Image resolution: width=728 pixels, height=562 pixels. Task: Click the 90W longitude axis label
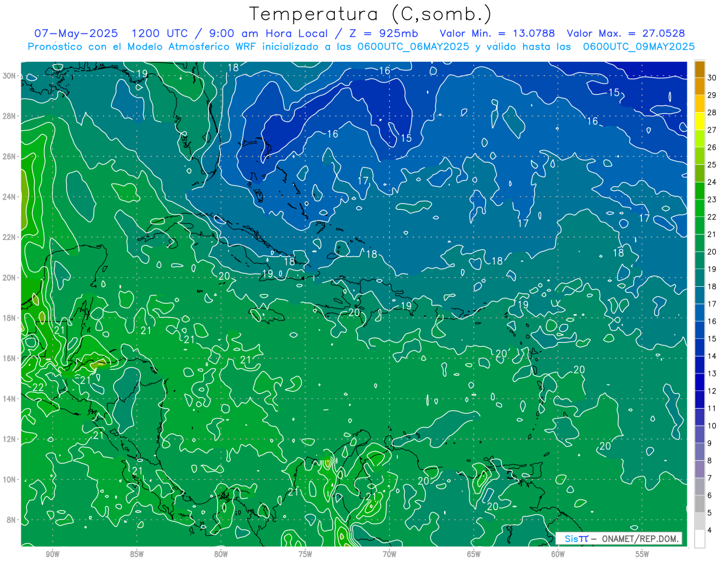pyautogui.click(x=53, y=554)
